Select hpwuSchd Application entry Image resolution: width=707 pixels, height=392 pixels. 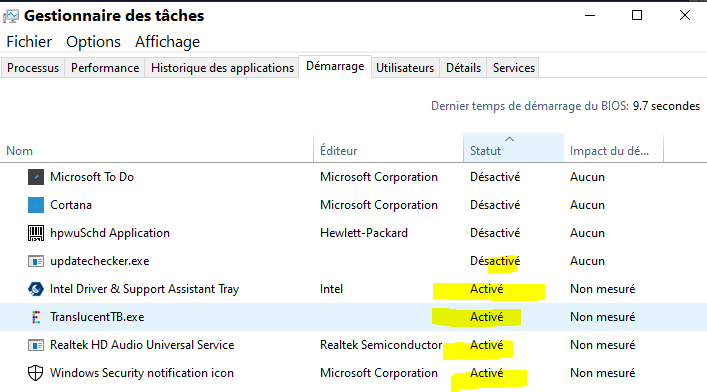click(110, 233)
